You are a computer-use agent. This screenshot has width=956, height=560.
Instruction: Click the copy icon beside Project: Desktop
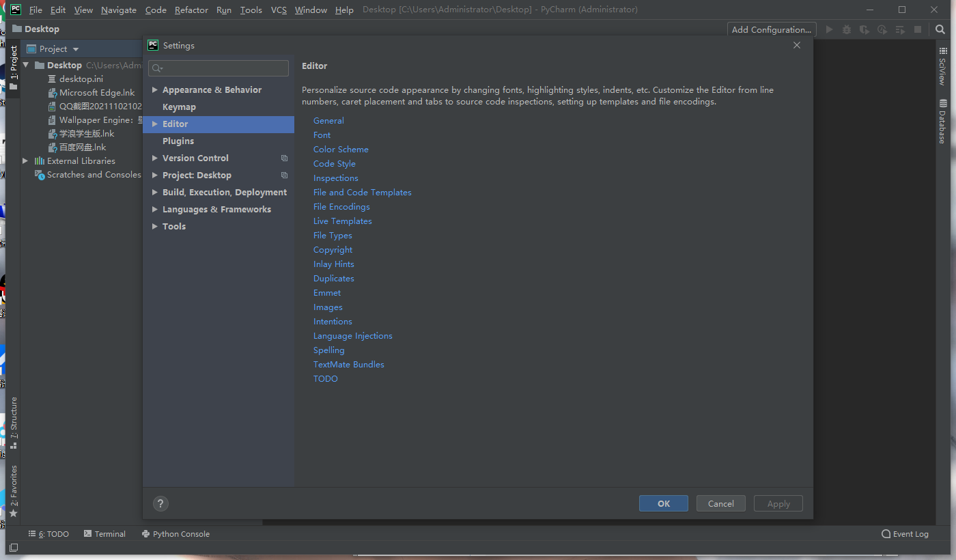285,175
